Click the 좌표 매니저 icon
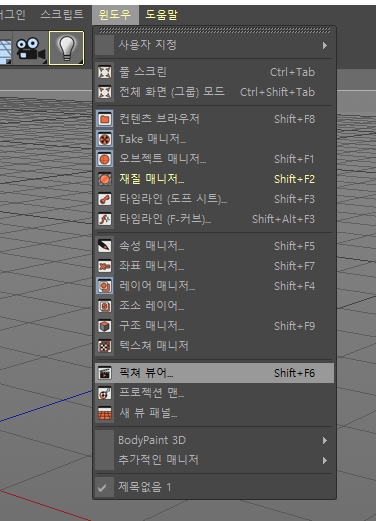 pos(105,266)
